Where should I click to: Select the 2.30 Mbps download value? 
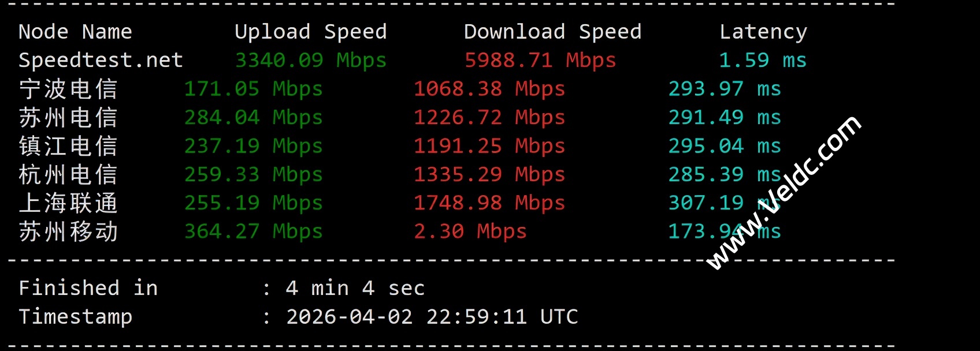point(470,231)
